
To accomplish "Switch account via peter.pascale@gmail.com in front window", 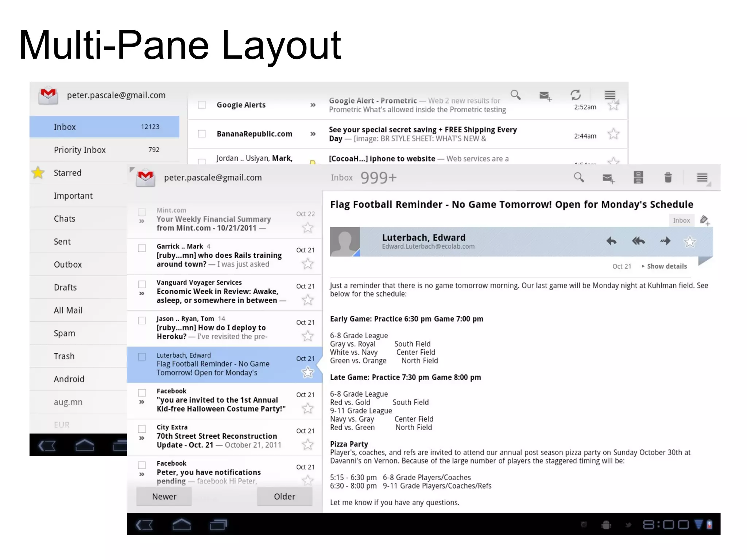I will click(213, 178).
